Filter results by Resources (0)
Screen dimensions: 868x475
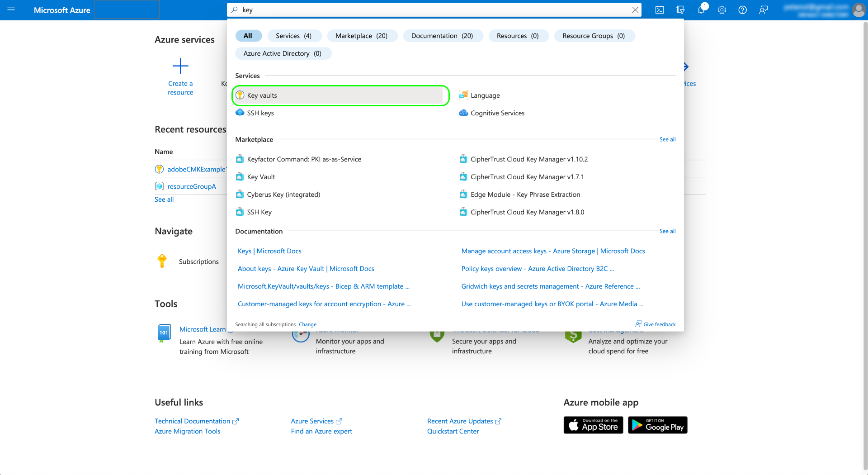point(518,36)
